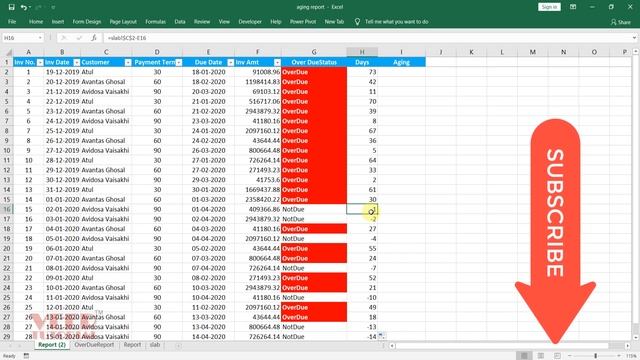Open the Formulas ribbon tab

pos(156,22)
